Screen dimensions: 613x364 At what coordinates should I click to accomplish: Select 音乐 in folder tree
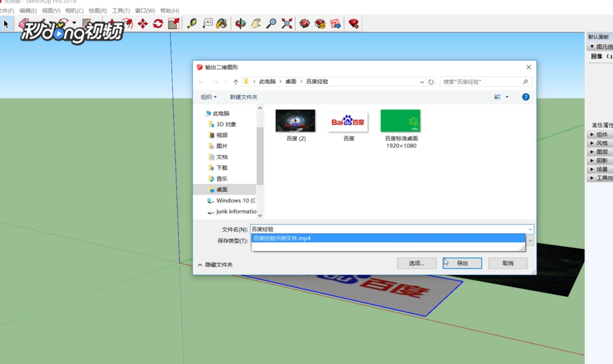point(222,179)
